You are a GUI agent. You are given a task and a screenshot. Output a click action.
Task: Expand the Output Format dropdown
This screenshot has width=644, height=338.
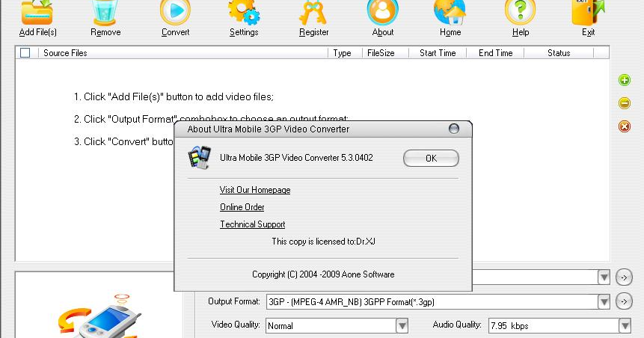(x=604, y=302)
